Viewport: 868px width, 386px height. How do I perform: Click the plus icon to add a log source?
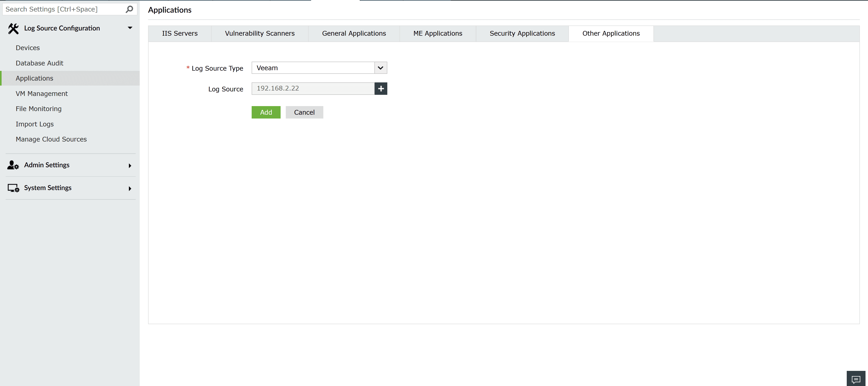coord(381,88)
